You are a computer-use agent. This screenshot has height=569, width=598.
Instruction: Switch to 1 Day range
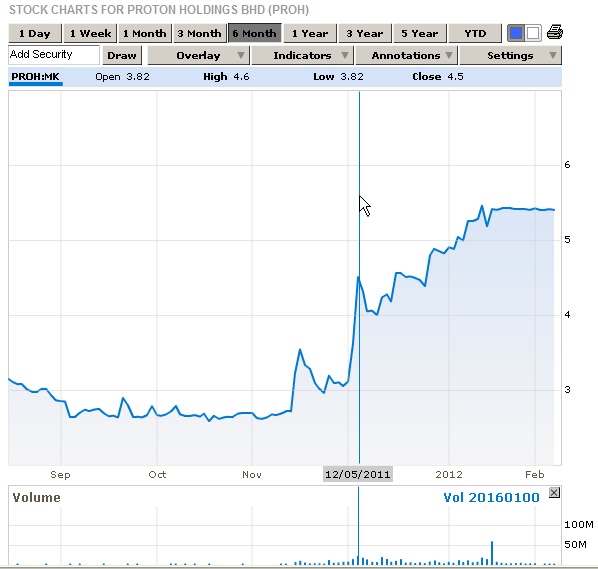pyautogui.click(x=35, y=34)
